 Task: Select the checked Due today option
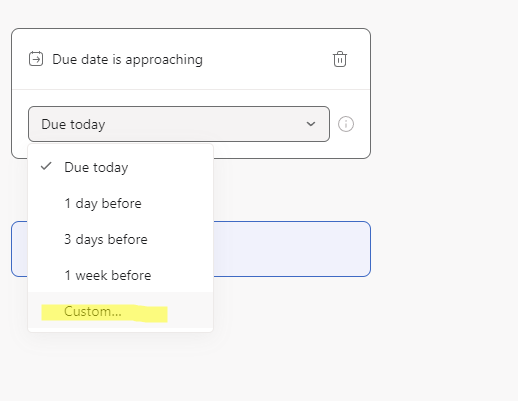[120, 167]
